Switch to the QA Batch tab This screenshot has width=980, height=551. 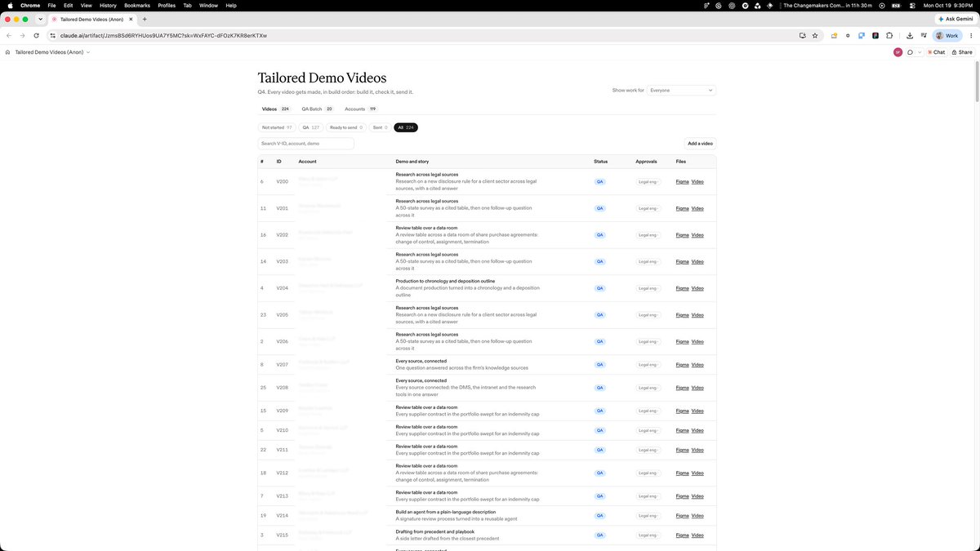317,109
